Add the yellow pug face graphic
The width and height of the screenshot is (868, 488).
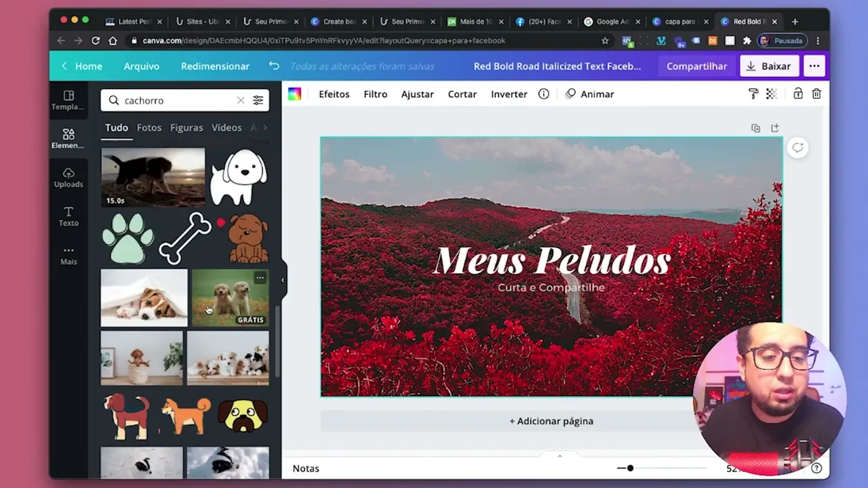243,415
